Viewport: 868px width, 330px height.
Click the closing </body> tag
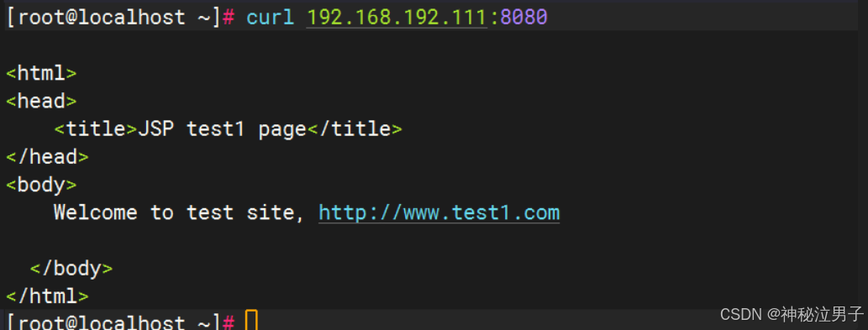[x=71, y=269]
